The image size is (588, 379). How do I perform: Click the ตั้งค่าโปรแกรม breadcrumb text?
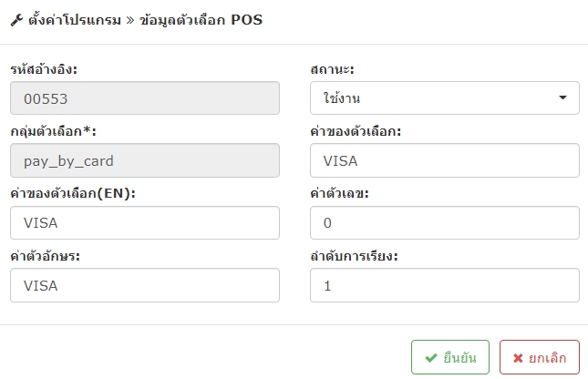pos(75,20)
